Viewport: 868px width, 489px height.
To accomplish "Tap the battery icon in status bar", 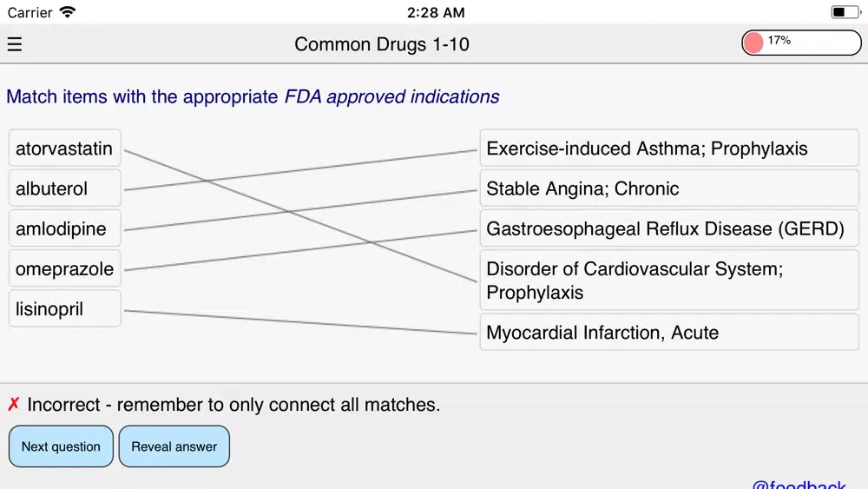I will tap(845, 13).
